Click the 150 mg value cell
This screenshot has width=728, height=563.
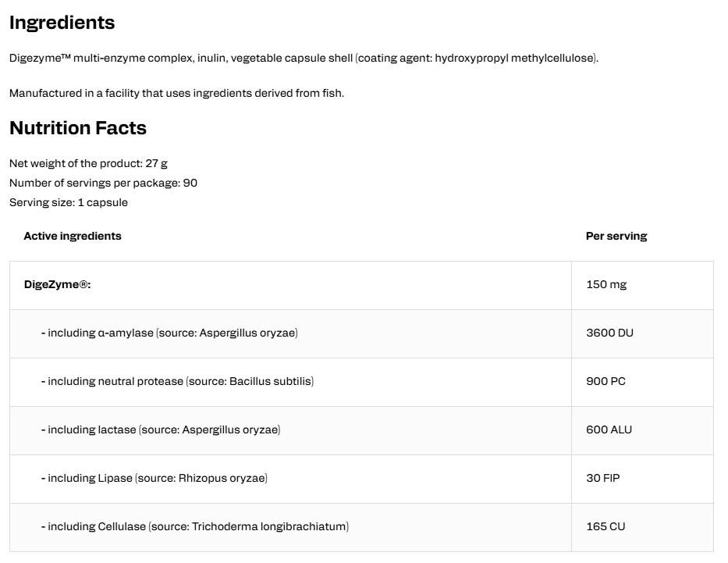click(x=642, y=285)
